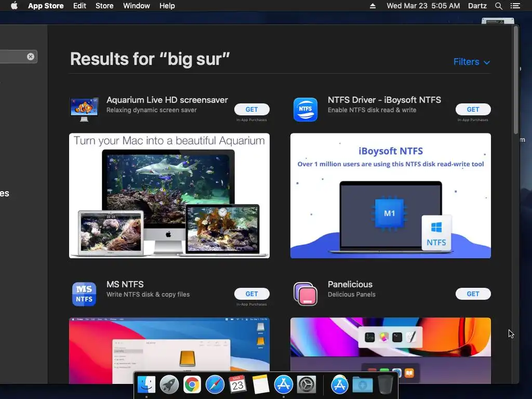Click 'Delicious Panels' subtitle
This screenshot has height=399, width=532.
point(352,295)
